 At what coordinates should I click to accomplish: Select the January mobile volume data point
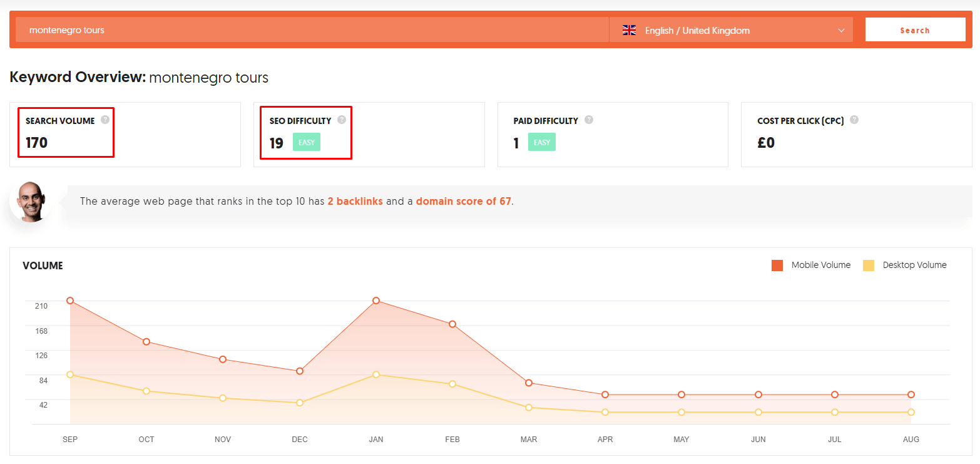(x=376, y=301)
